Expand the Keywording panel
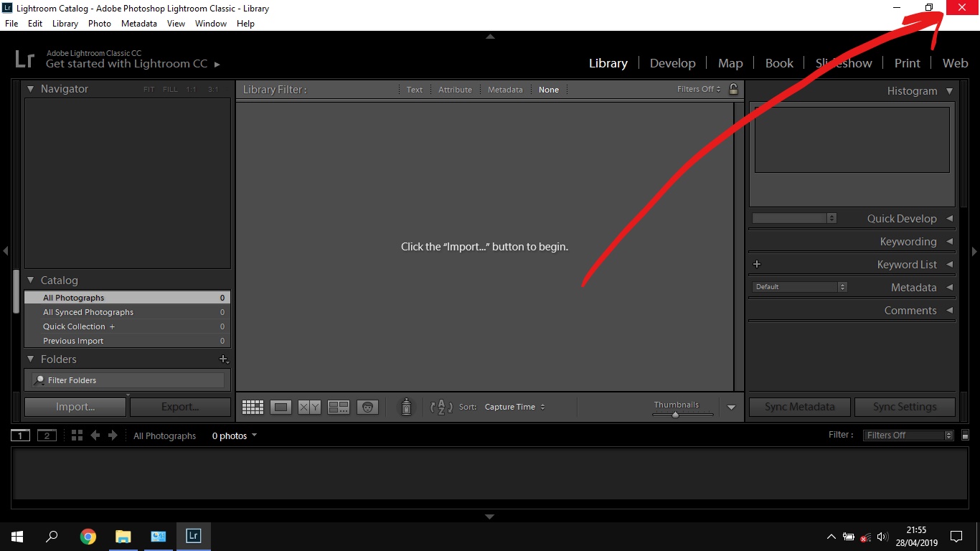This screenshot has height=551, width=980. click(x=949, y=242)
